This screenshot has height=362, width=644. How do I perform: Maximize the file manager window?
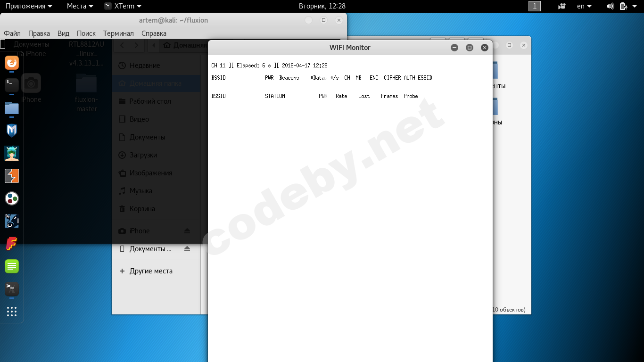click(509, 45)
